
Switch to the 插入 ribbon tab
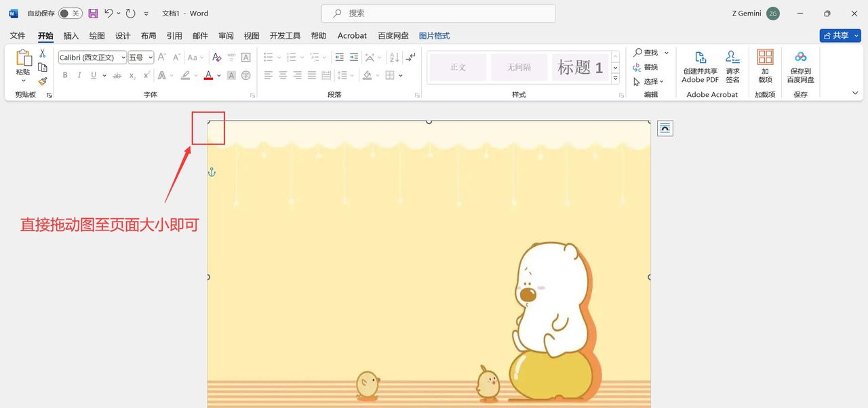pos(71,35)
